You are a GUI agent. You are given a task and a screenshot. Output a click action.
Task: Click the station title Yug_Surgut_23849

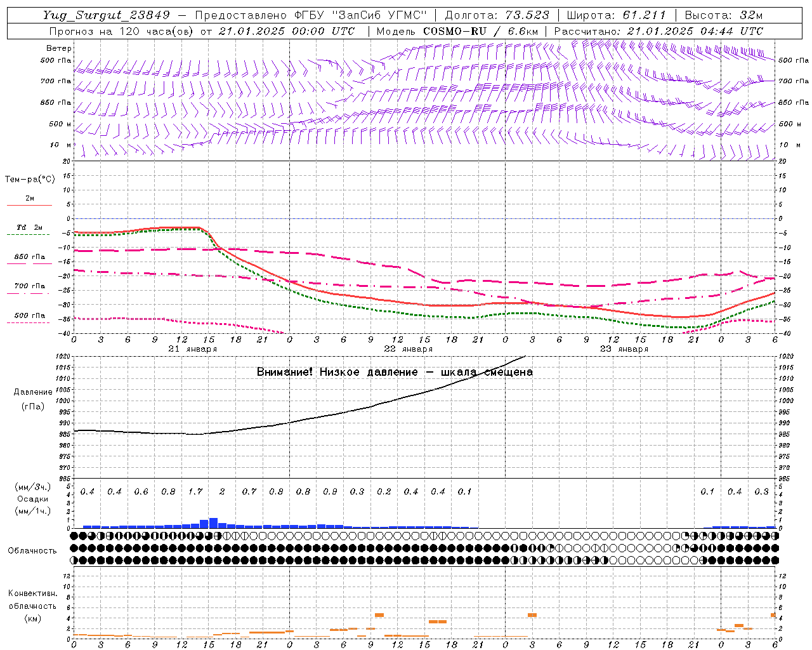[x=107, y=15]
